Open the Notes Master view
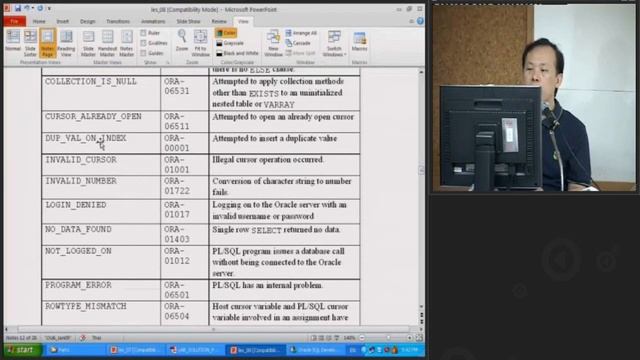This screenshot has width=640, height=360. [x=127, y=42]
